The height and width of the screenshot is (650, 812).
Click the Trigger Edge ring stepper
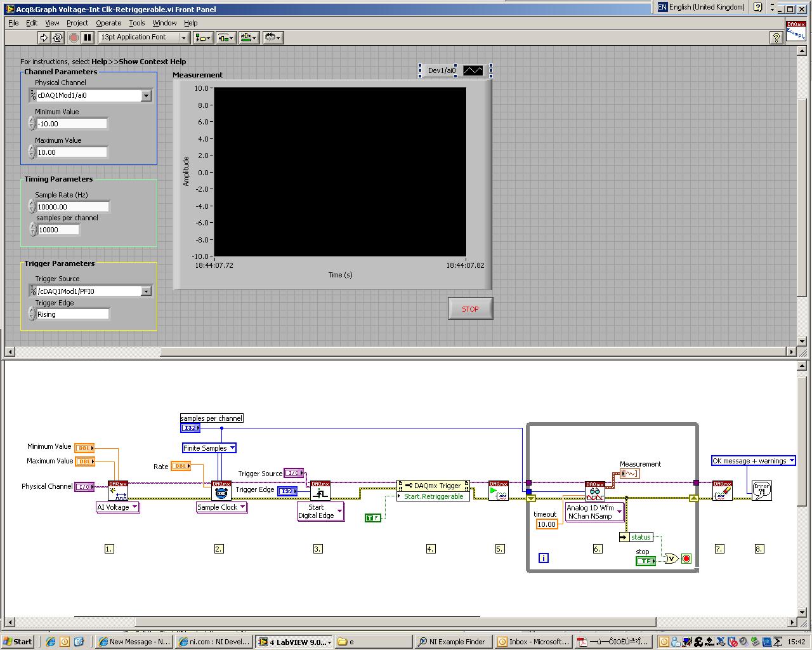[x=32, y=314]
